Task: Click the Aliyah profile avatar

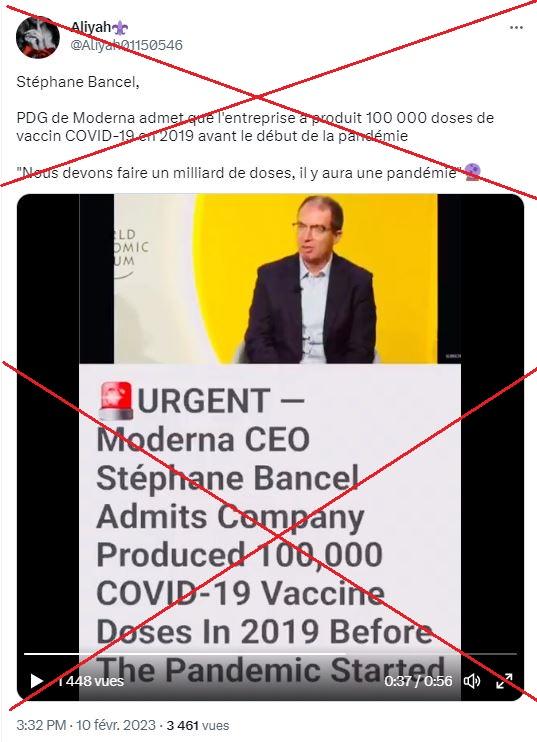Action: coord(37,37)
